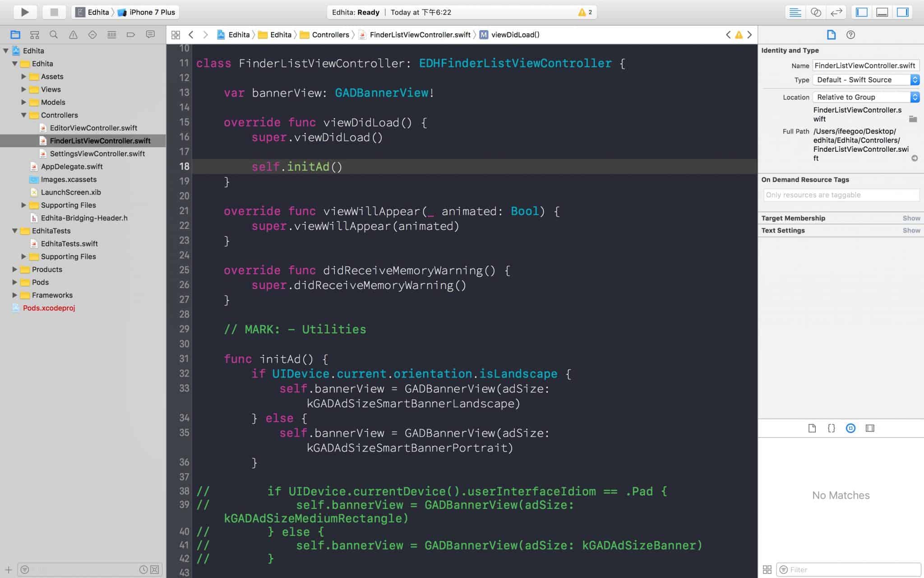The width and height of the screenshot is (924, 578).
Task: Toggle source-control status files filter
Action: 155,570
